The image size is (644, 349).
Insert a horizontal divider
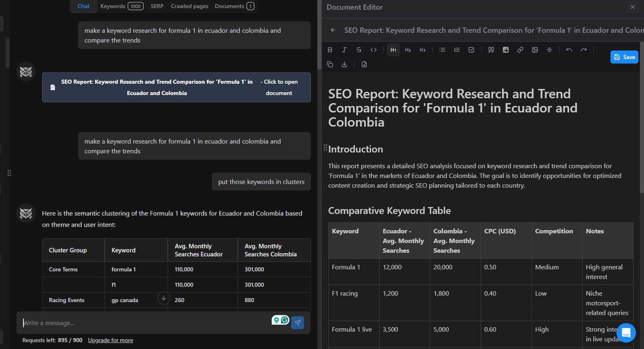pyautogui.click(x=549, y=50)
